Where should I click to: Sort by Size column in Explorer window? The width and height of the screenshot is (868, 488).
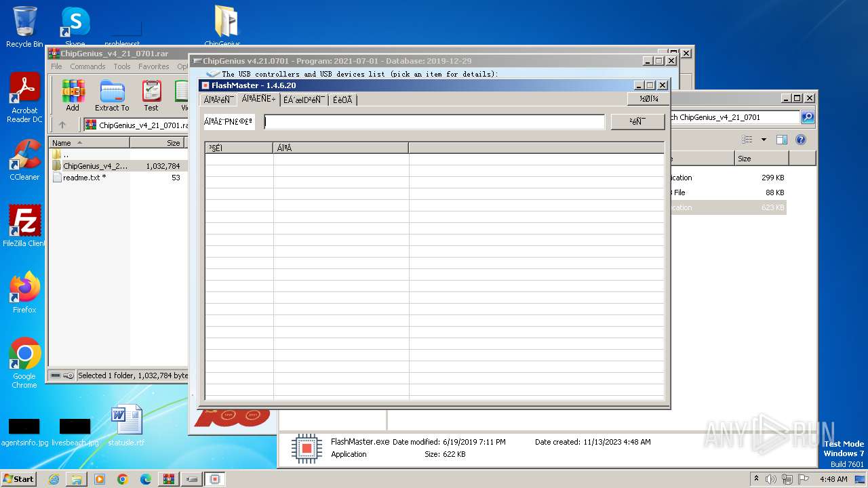(x=762, y=159)
